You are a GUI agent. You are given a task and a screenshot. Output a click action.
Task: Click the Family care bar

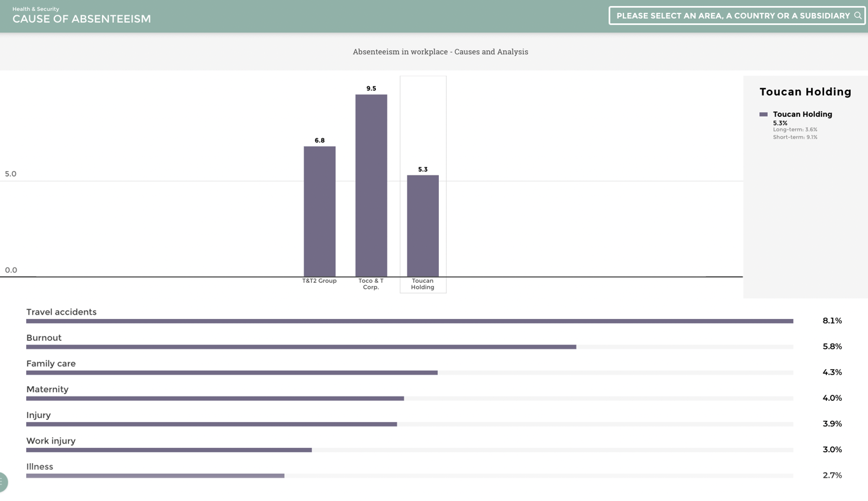point(232,372)
